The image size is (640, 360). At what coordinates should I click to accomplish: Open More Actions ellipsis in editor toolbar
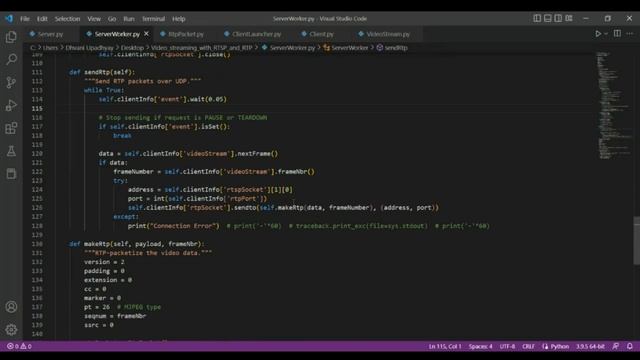click(x=630, y=34)
